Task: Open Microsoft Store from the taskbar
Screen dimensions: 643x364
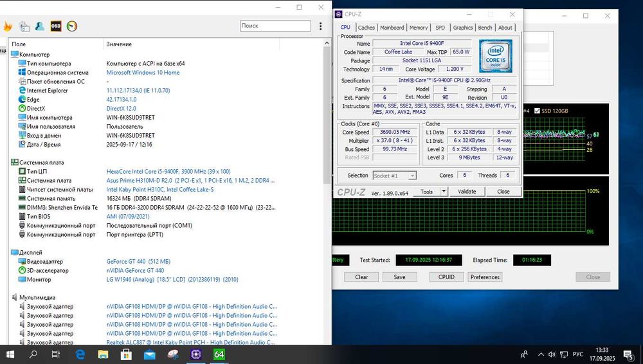Action: tap(126, 354)
